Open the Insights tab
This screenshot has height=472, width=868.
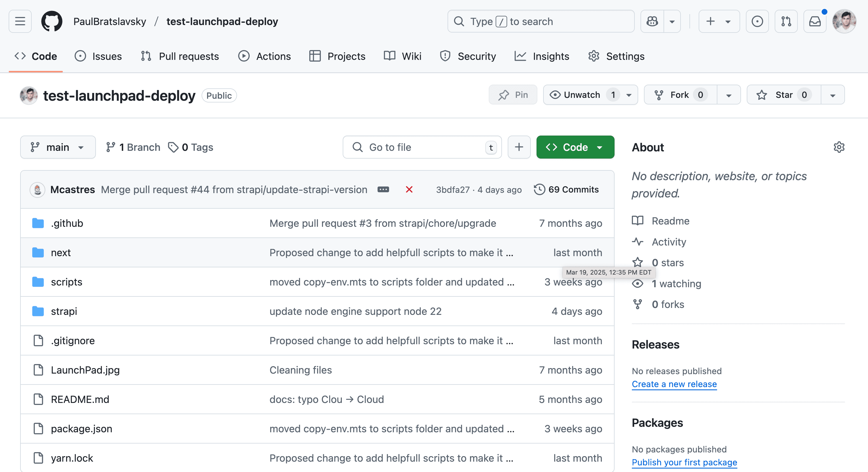542,56
